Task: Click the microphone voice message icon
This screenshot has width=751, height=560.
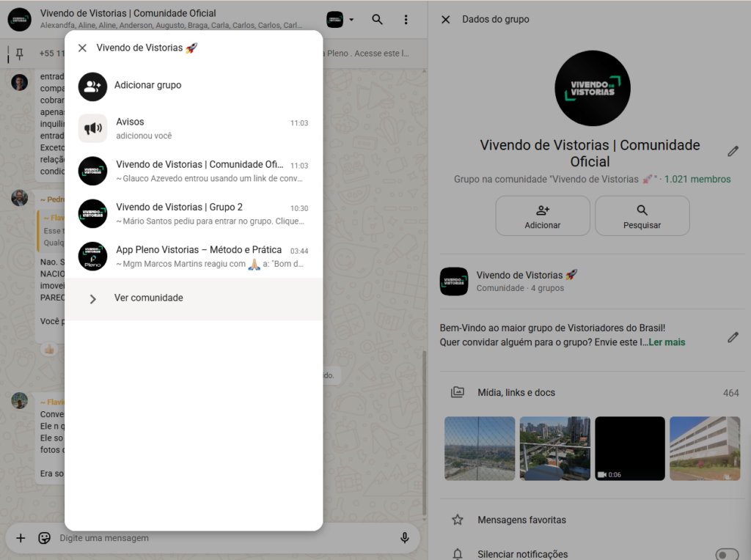Action: (404, 538)
